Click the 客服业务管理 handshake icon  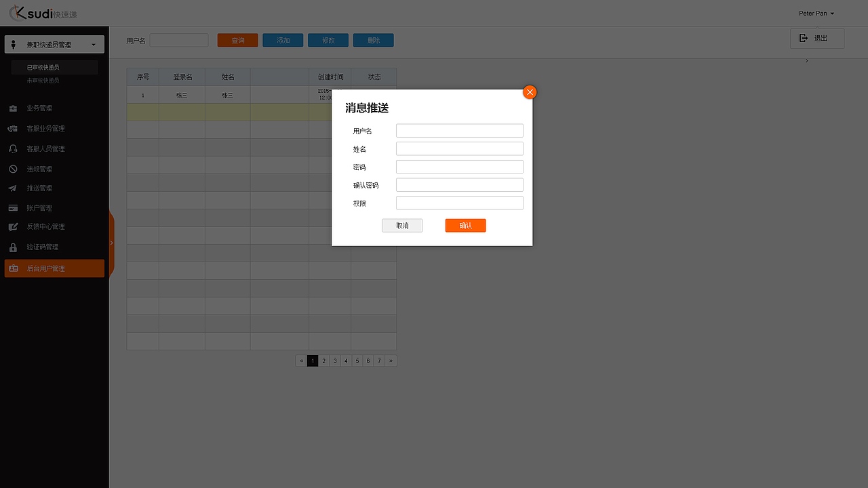(13, 129)
